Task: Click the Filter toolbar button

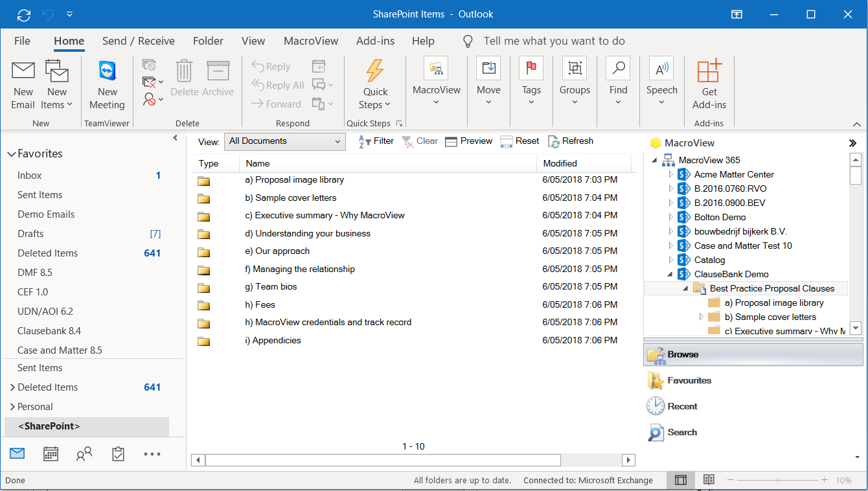Action: pos(376,141)
